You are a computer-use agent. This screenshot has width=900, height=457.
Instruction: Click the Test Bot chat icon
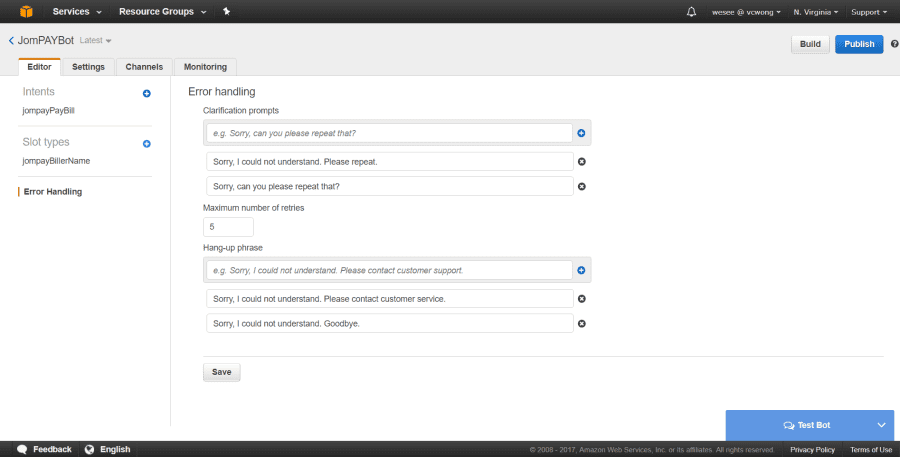click(x=789, y=425)
